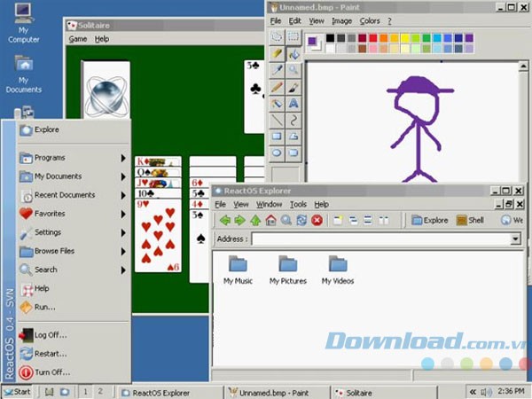532x399 pixels.
Task: Open the Colors menu in Paint
Action: tap(370, 20)
